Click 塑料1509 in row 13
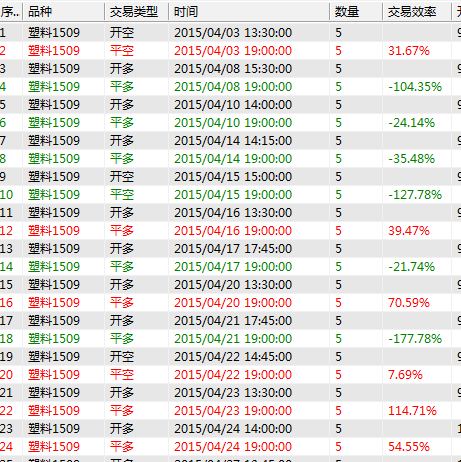 (54, 249)
